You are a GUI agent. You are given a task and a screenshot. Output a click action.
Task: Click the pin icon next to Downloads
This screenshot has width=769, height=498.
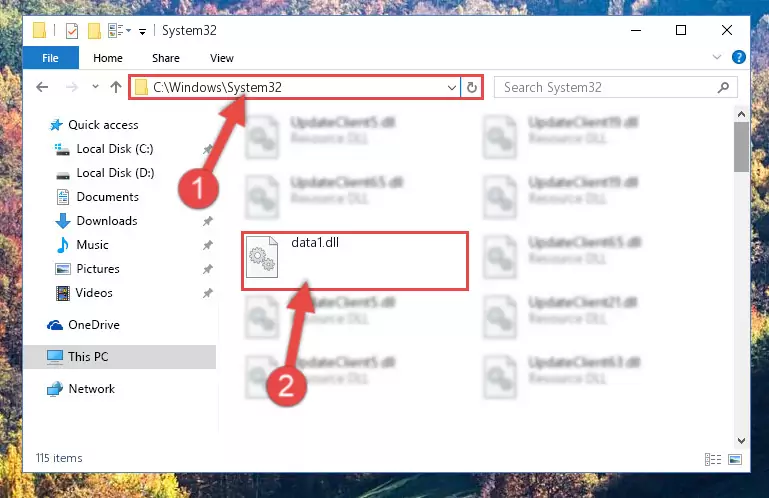click(208, 221)
